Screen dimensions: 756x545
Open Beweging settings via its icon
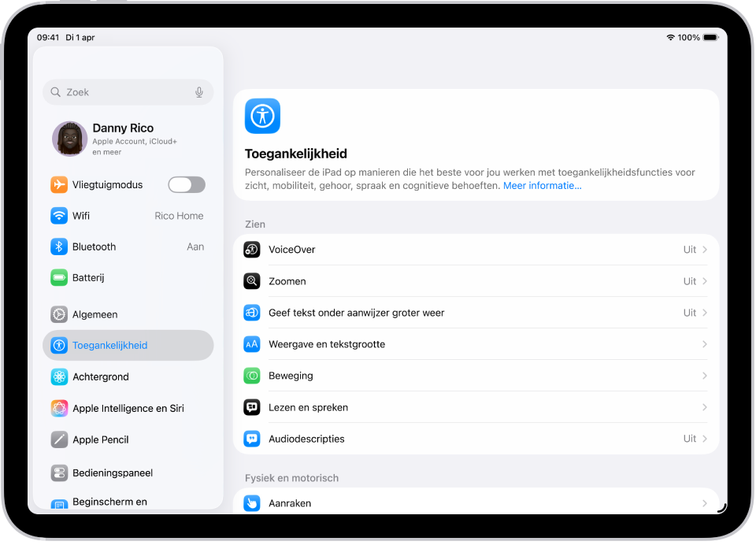click(x=252, y=376)
